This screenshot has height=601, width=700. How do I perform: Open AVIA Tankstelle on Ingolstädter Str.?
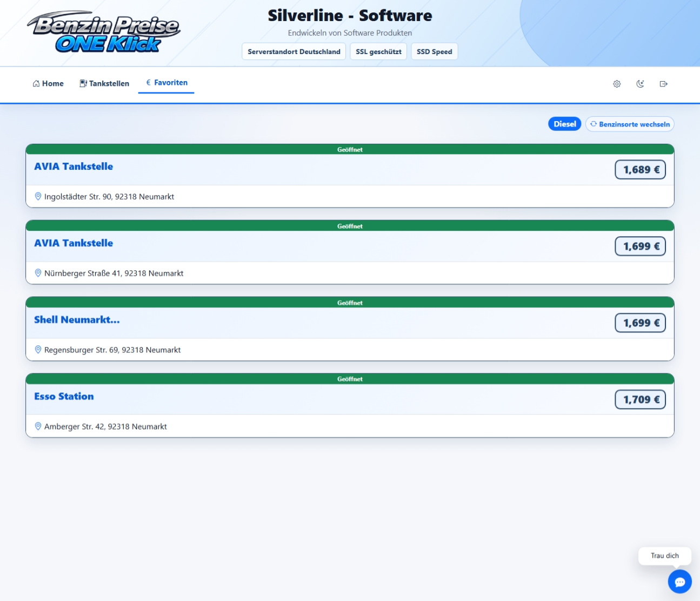(x=74, y=166)
